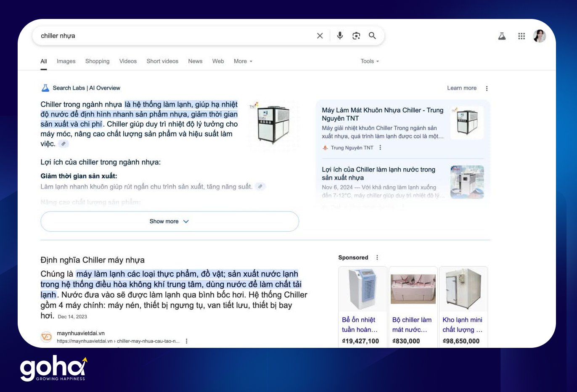Click the Trung Nguyên TNT source name

(352, 148)
